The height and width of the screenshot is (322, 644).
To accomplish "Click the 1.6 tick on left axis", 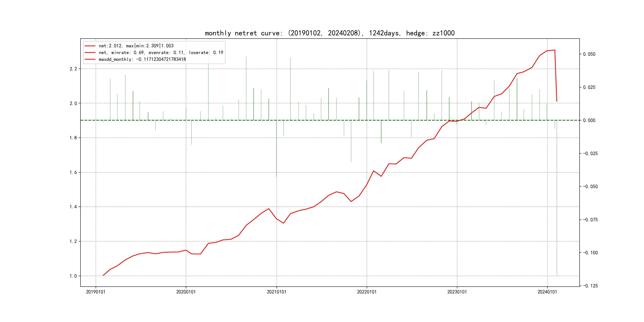I will click(73, 172).
